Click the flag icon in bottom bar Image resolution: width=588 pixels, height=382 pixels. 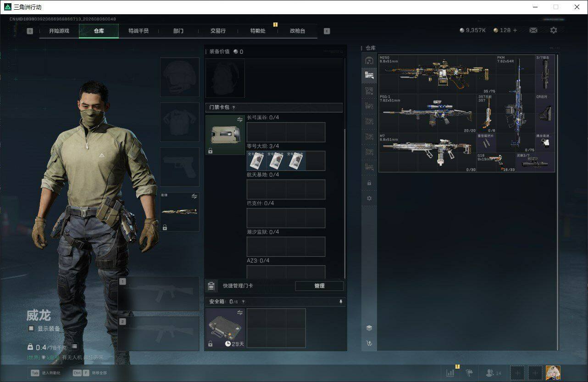[x=469, y=373]
